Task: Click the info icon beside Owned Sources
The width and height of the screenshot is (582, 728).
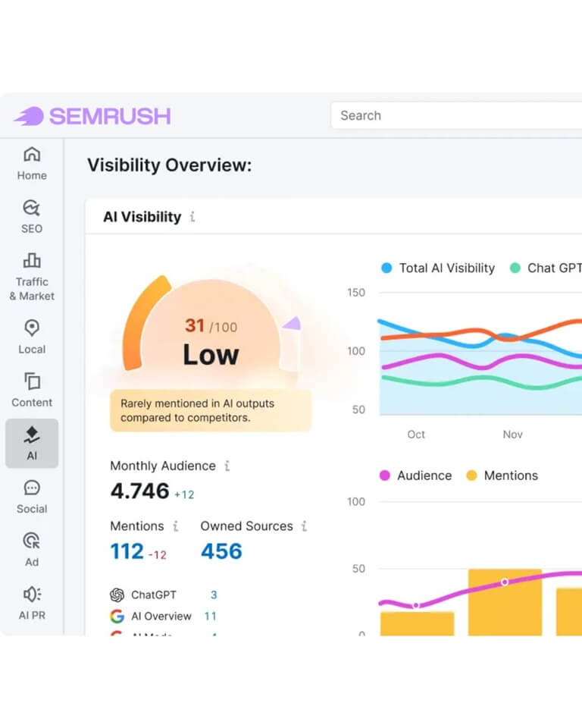Action: (304, 526)
